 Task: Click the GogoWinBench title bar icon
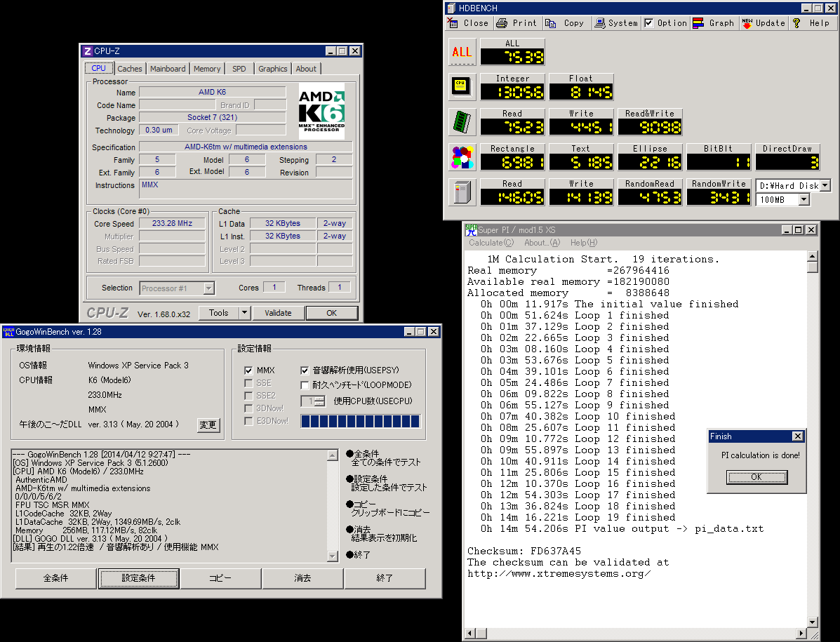click(8, 332)
